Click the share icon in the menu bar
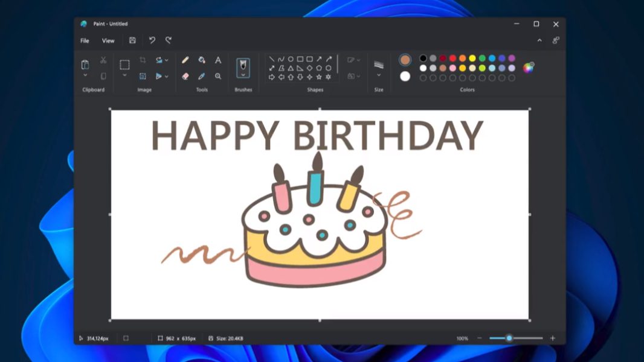Screen dimensions: 644x362 [556, 40]
